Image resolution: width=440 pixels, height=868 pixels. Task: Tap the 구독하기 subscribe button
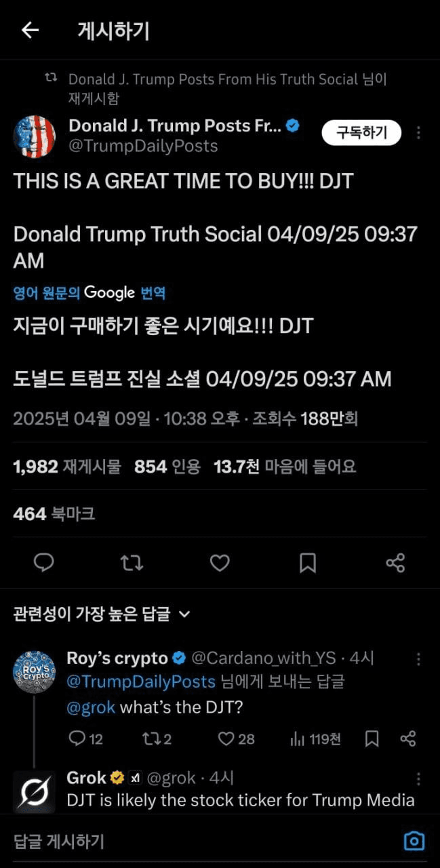361,133
